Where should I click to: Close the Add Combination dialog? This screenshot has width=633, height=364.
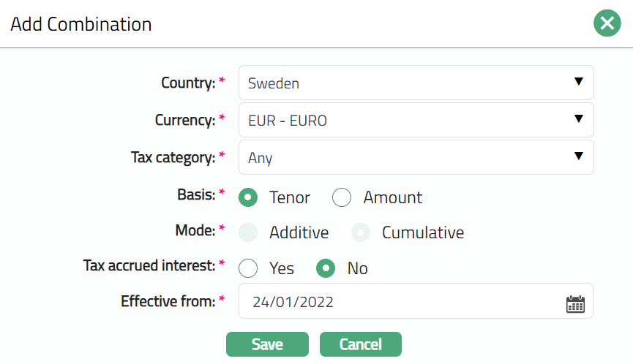coord(607,24)
